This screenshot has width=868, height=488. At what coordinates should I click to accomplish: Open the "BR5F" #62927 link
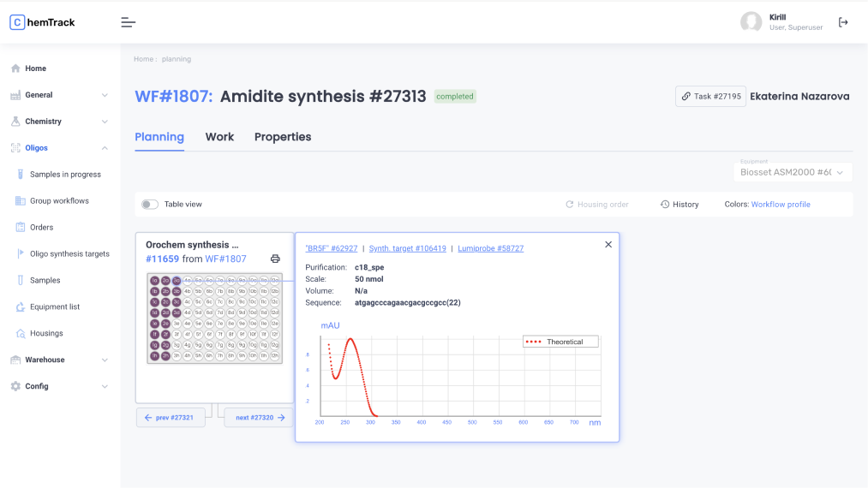(332, 248)
